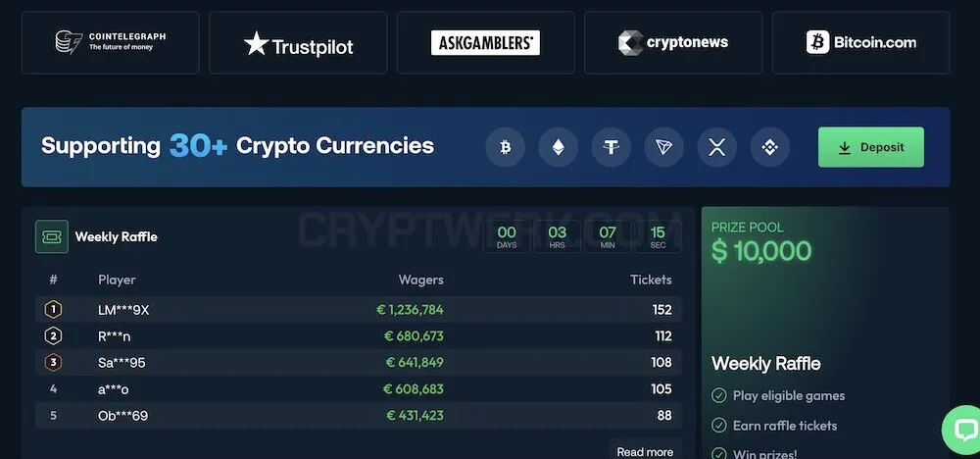Click the Earn raffle tickets checkmark
The image size is (980, 459).
(x=719, y=426)
